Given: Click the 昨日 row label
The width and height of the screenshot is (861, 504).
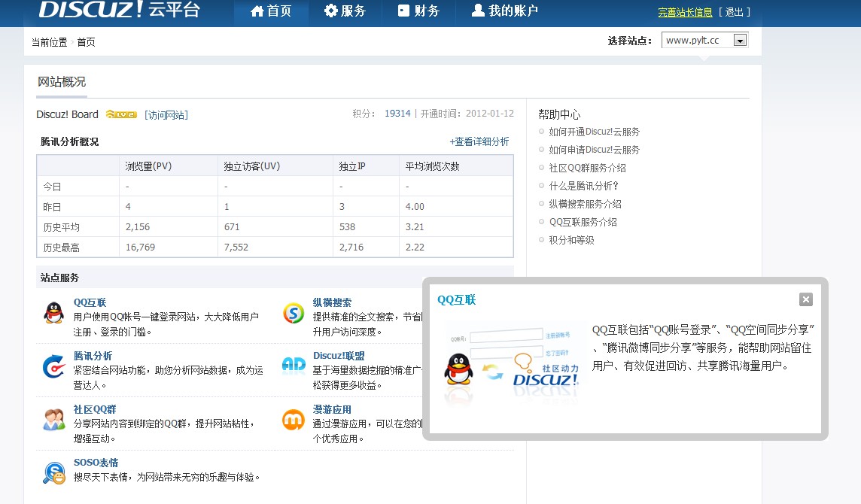Looking at the screenshot, I should point(52,207).
